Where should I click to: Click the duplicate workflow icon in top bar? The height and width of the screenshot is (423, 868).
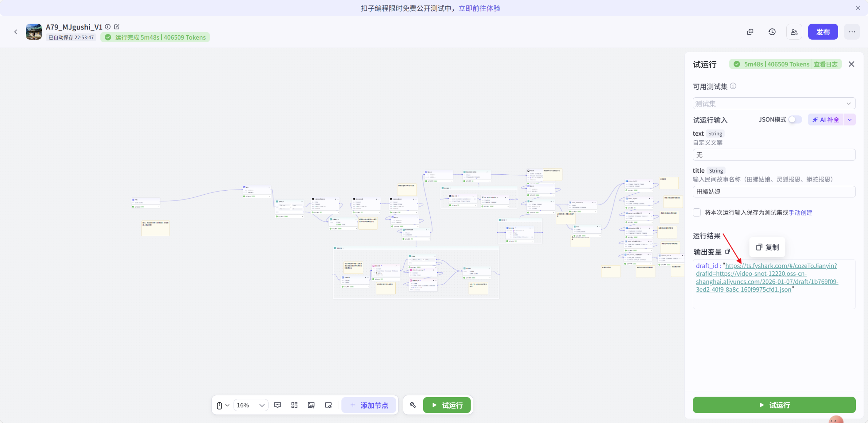(750, 32)
